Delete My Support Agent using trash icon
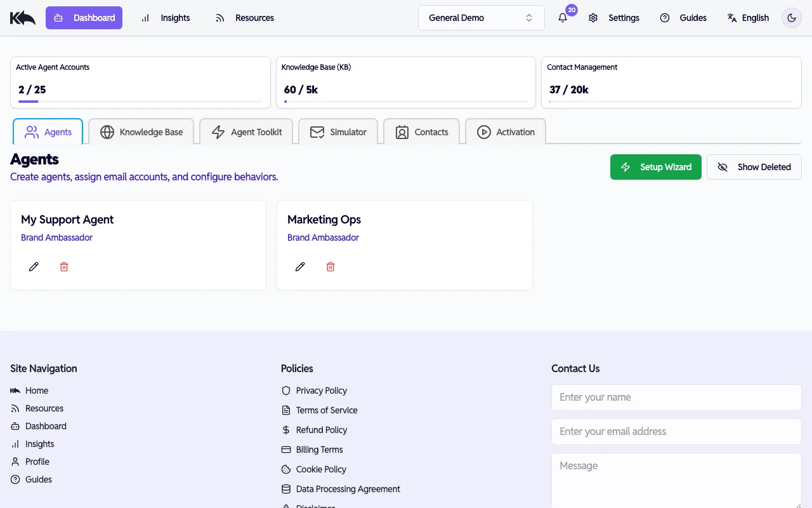812x508 pixels. click(64, 266)
